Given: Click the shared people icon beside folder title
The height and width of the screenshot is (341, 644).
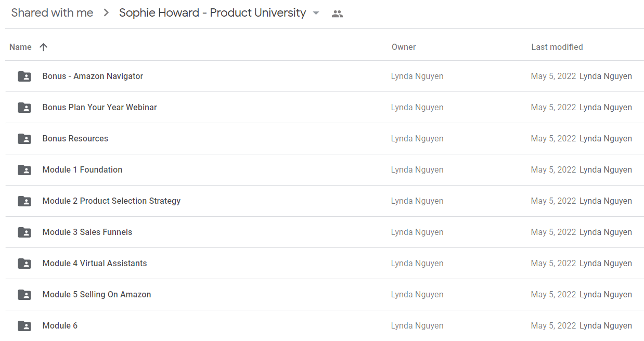Looking at the screenshot, I should point(337,14).
